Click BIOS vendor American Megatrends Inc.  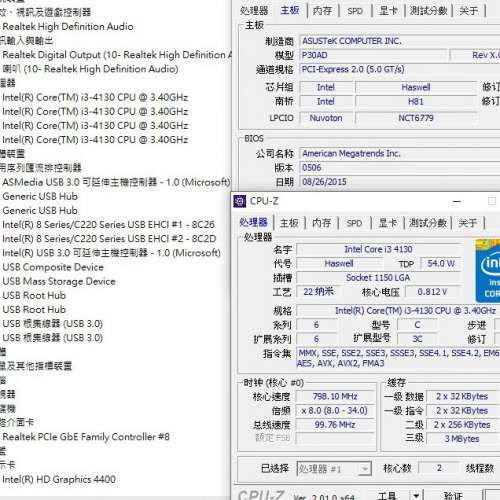click(399, 154)
